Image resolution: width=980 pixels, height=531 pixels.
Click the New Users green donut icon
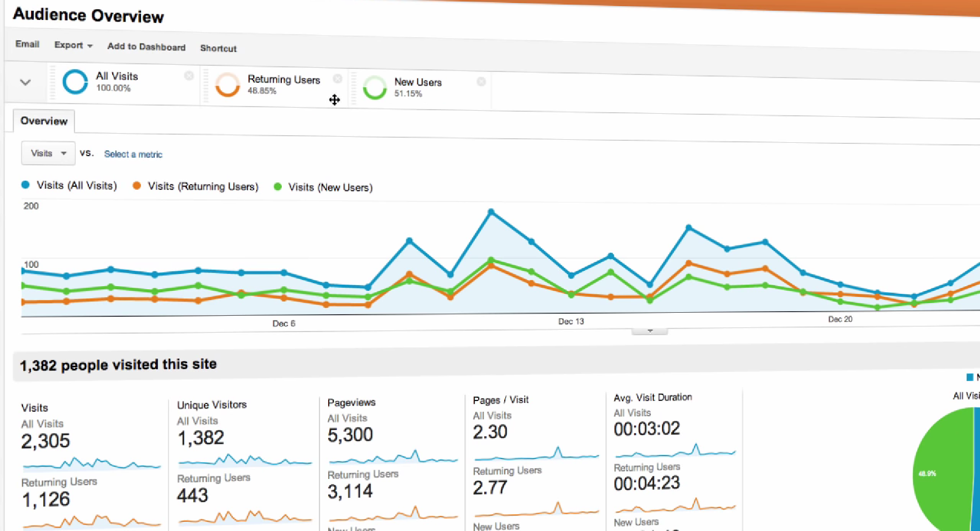[x=375, y=87]
